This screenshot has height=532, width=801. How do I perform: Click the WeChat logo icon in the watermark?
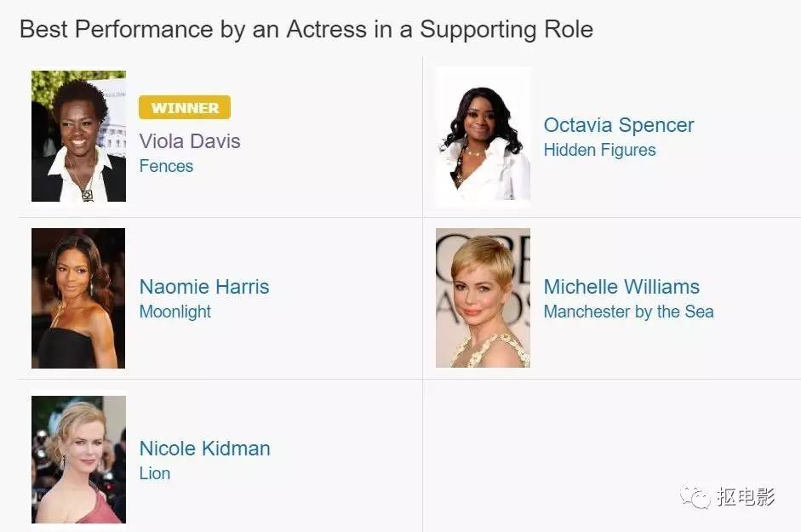coord(695,496)
